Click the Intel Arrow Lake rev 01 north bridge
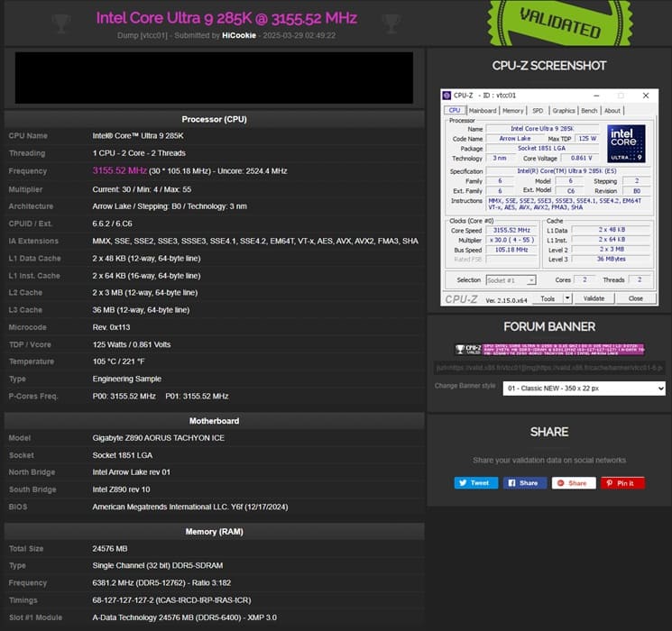 point(131,472)
